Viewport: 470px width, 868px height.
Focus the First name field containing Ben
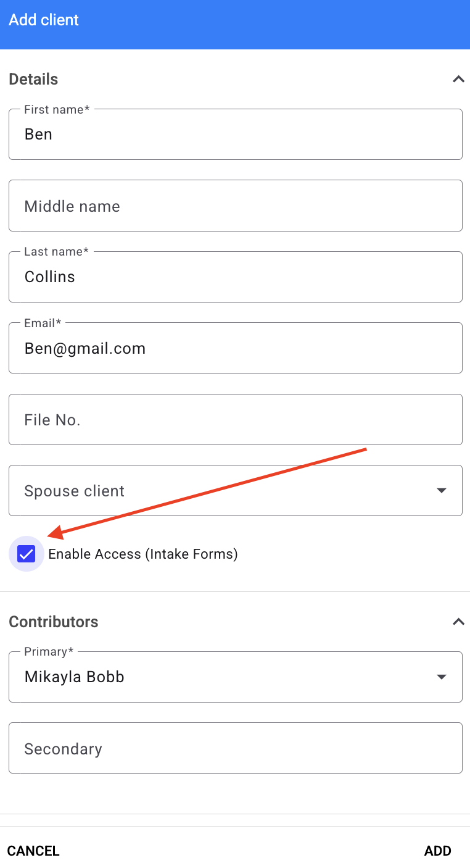[x=236, y=134]
